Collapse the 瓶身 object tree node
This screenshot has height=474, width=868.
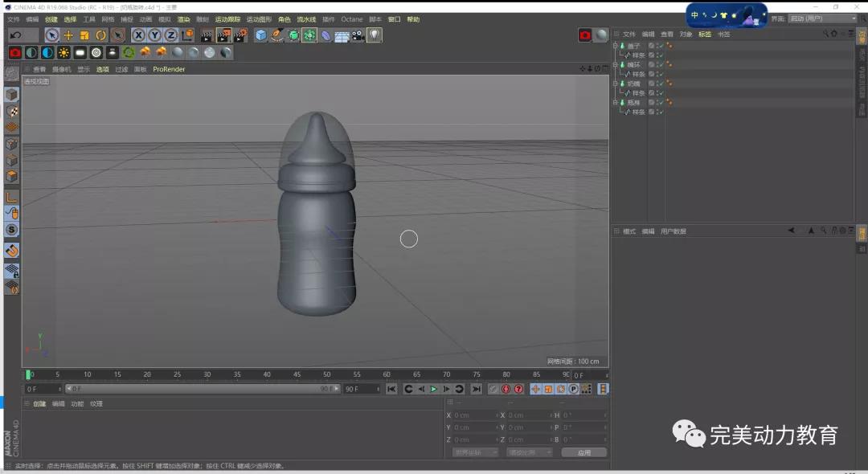coord(616,103)
